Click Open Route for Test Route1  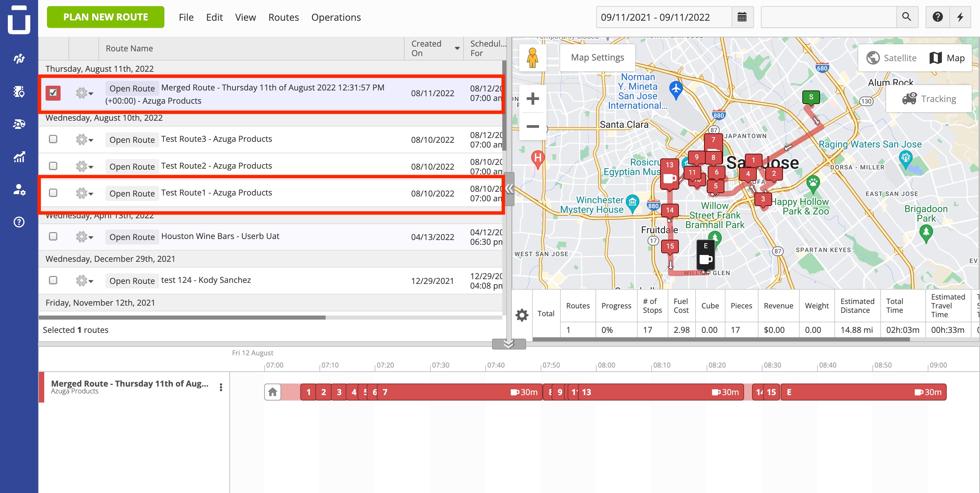pos(132,193)
